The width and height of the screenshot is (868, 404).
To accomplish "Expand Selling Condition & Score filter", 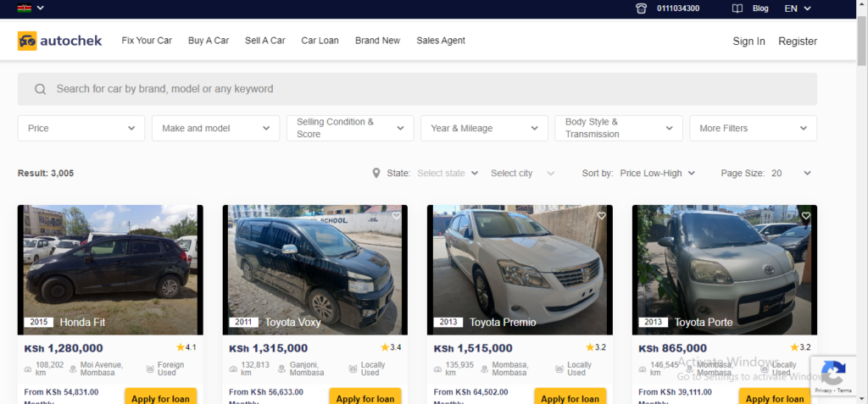I will (x=350, y=128).
